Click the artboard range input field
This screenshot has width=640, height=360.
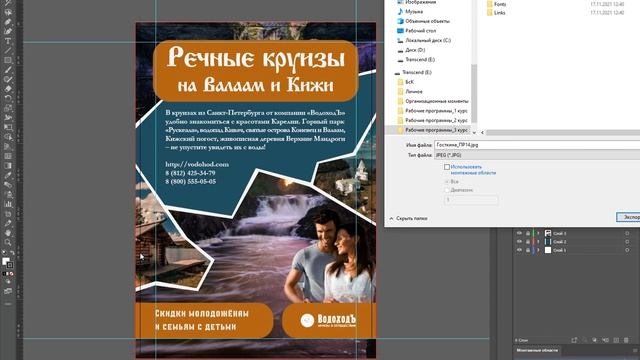tap(471, 200)
